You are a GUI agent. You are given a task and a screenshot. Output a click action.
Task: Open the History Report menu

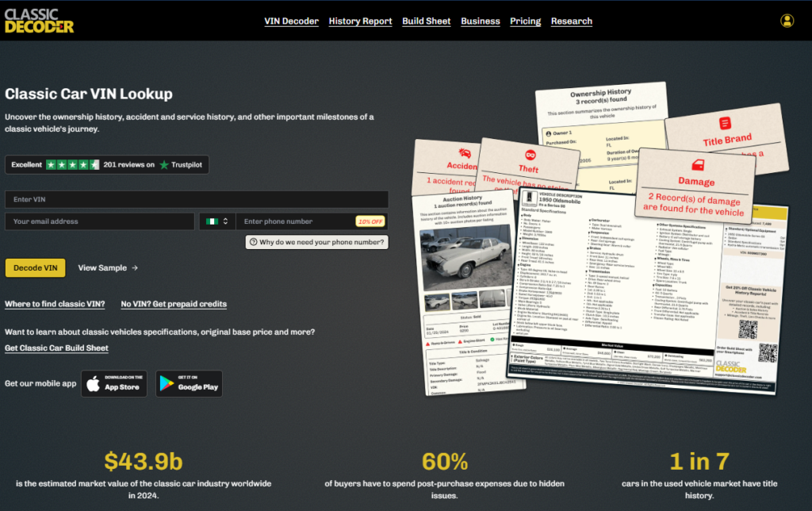pyautogui.click(x=361, y=21)
